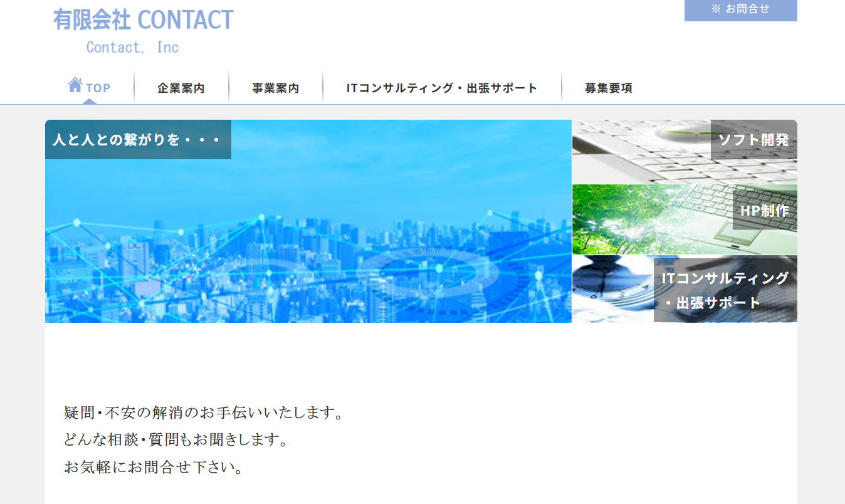The width and height of the screenshot is (845, 504).
Task: Click the 疑問・不安の解消 introduction text
Action: tap(202, 413)
